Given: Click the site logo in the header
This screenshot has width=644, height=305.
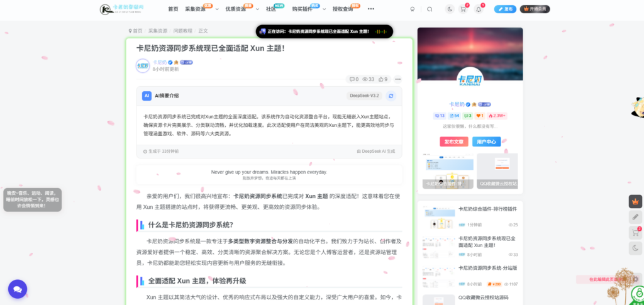Looking at the screenshot, I should [121, 9].
